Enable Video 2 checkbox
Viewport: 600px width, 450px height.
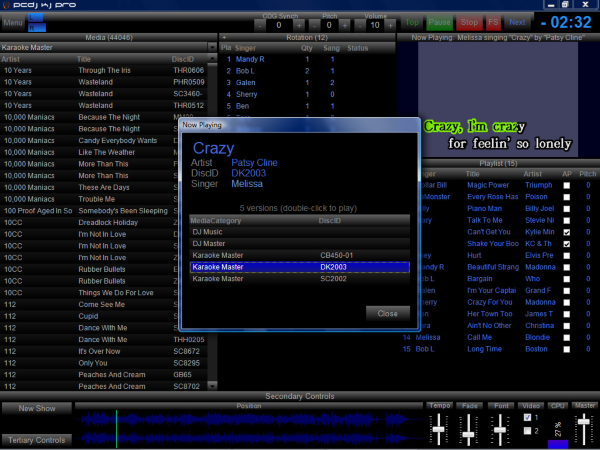[528, 430]
